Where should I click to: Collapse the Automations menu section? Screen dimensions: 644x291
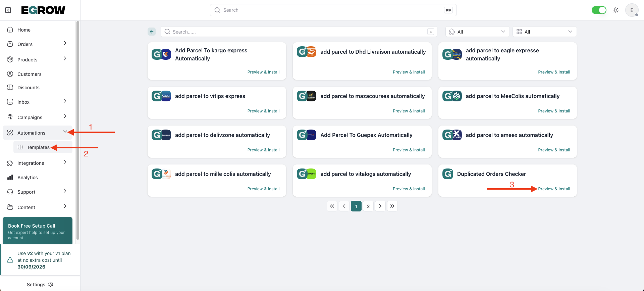pyautogui.click(x=65, y=132)
